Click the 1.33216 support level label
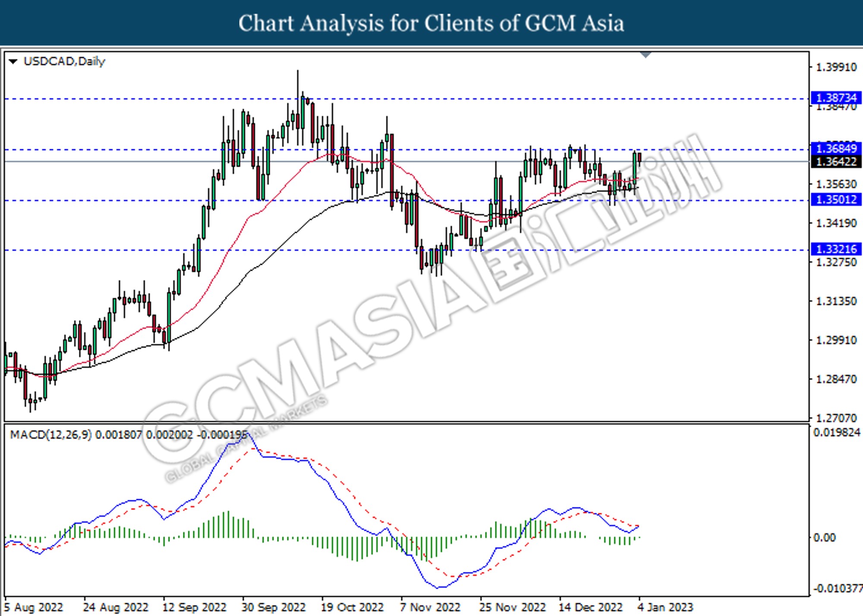The width and height of the screenshot is (863, 616). pyautogui.click(x=836, y=249)
